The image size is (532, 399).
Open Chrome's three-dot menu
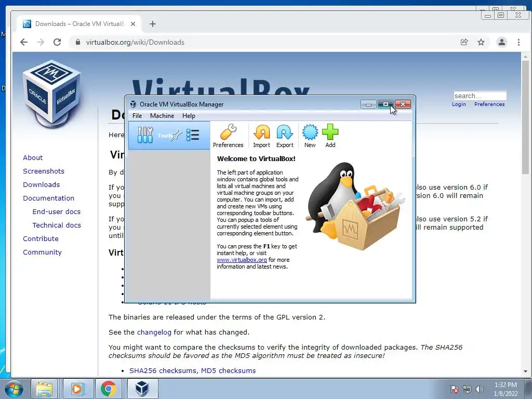[x=518, y=42]
